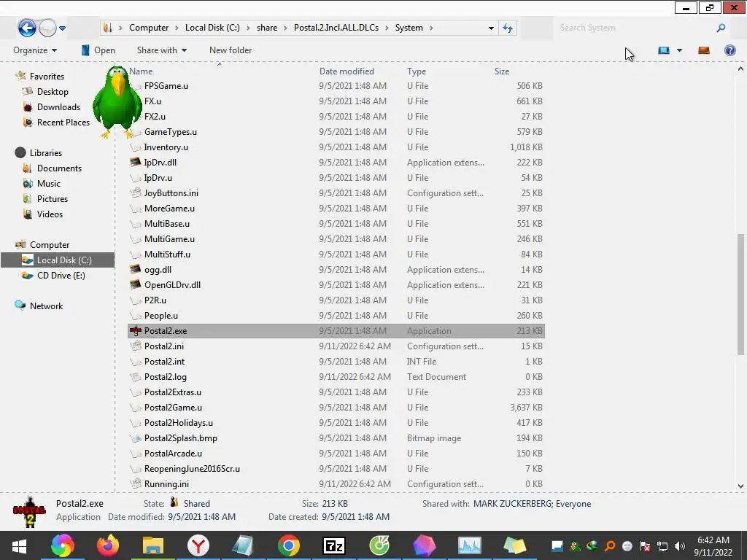This screenshot has height=560, width=747.
Task: Click the network tray icon
Action: point(662,546)
